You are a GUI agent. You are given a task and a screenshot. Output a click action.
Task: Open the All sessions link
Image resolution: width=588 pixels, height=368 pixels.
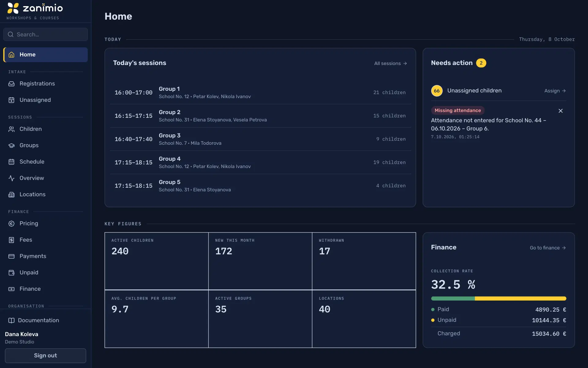[x=390, y=63]
